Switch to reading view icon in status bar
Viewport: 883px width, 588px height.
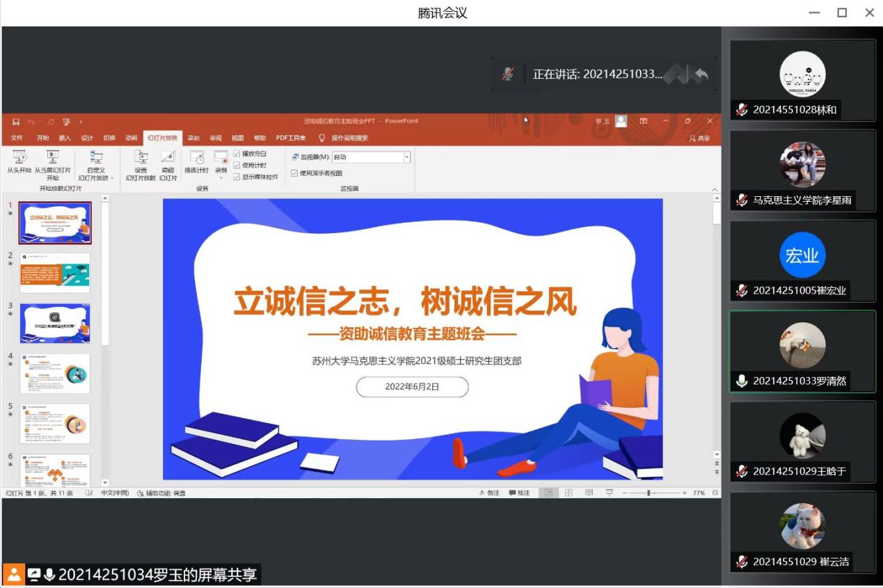589,493
